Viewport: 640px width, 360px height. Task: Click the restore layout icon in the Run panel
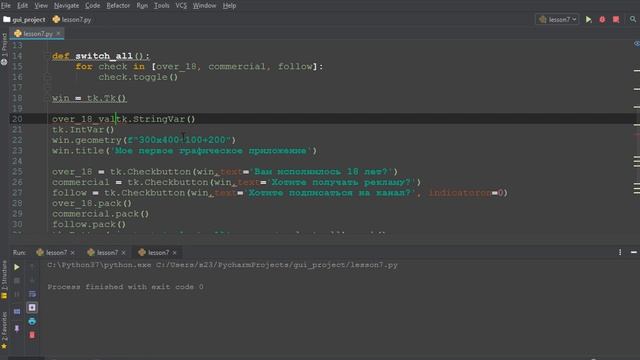(17, 311)
